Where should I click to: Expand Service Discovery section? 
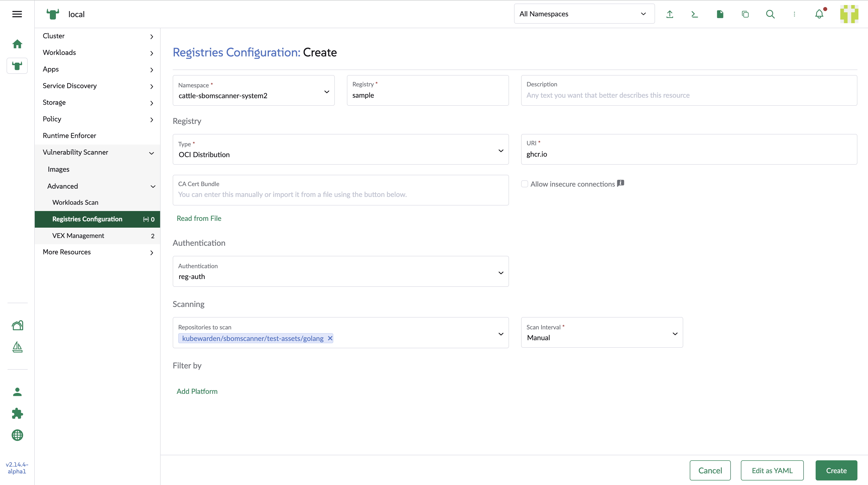coord(97,86)
